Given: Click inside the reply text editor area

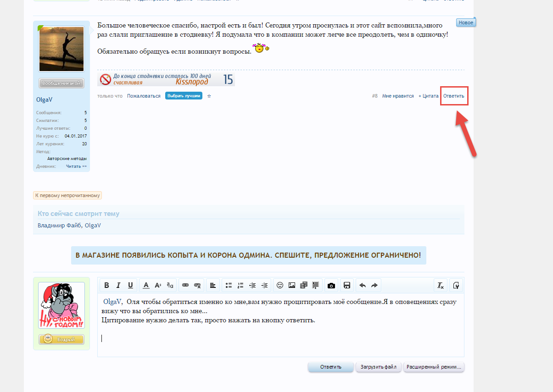Looking at the screenshot, I should click(x=280, y=325).
